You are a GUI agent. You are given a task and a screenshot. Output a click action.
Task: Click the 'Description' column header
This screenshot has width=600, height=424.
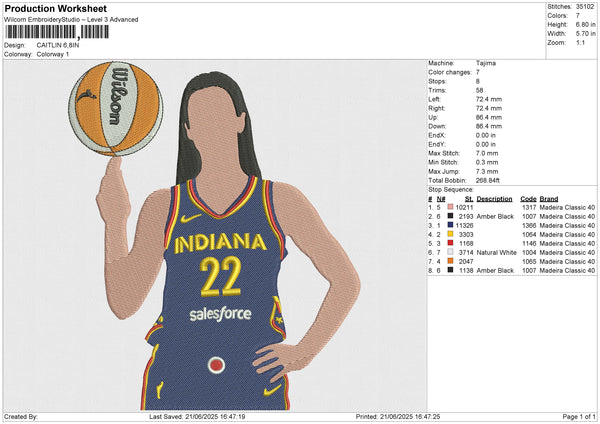[x=494, y=199]
